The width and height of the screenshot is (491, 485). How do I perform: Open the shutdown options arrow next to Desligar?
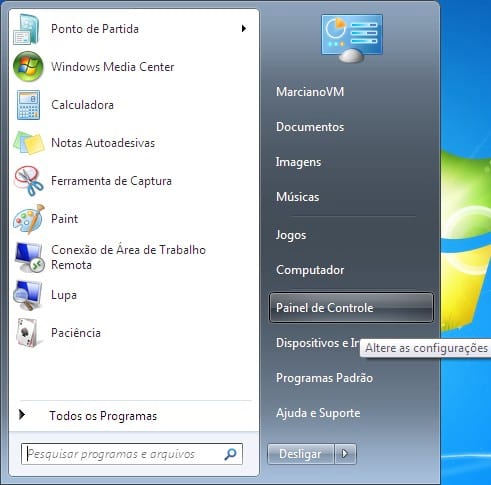pos(345,454)
